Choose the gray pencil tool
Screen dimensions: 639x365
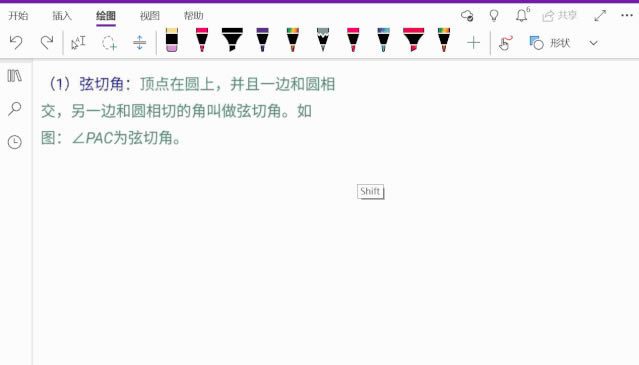point(323,40)
